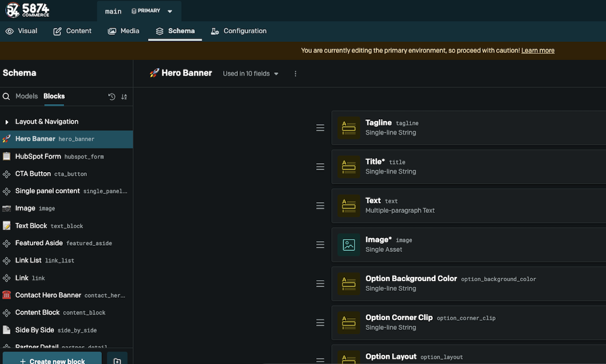The width and height of the screenshot is (606, 364).
Task: Click Option Corner Clip field type icon
Action: click(349, 323)
